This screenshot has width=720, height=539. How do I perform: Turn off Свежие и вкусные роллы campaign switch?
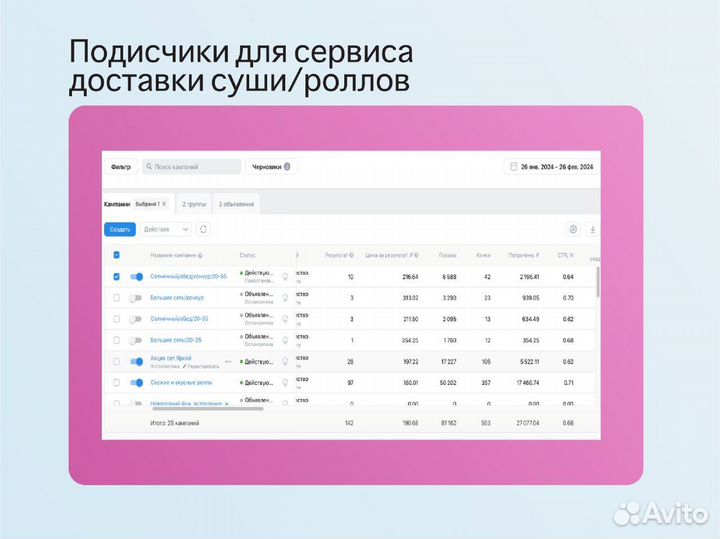click(x=136, y=383)
